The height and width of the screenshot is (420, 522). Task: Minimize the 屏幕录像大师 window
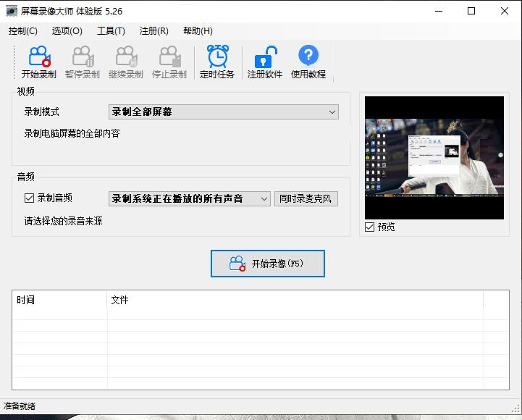point(439,11)
